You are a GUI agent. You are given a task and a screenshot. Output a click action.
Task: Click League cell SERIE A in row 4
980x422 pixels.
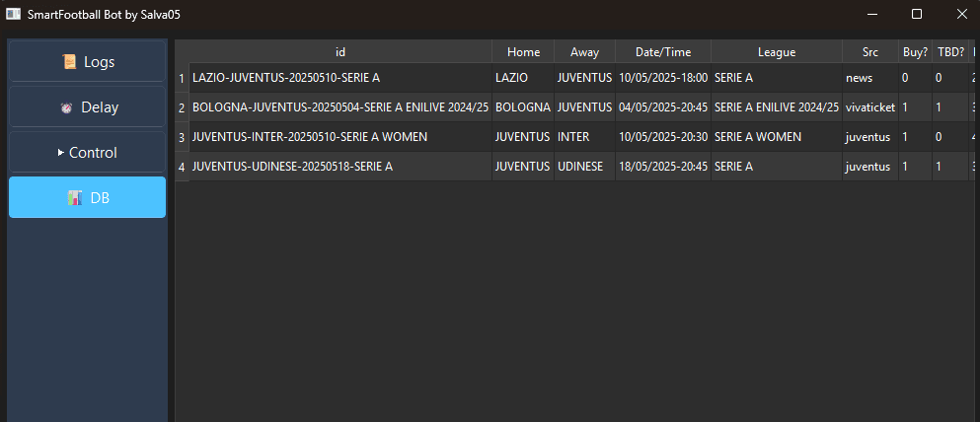(777, 167)
